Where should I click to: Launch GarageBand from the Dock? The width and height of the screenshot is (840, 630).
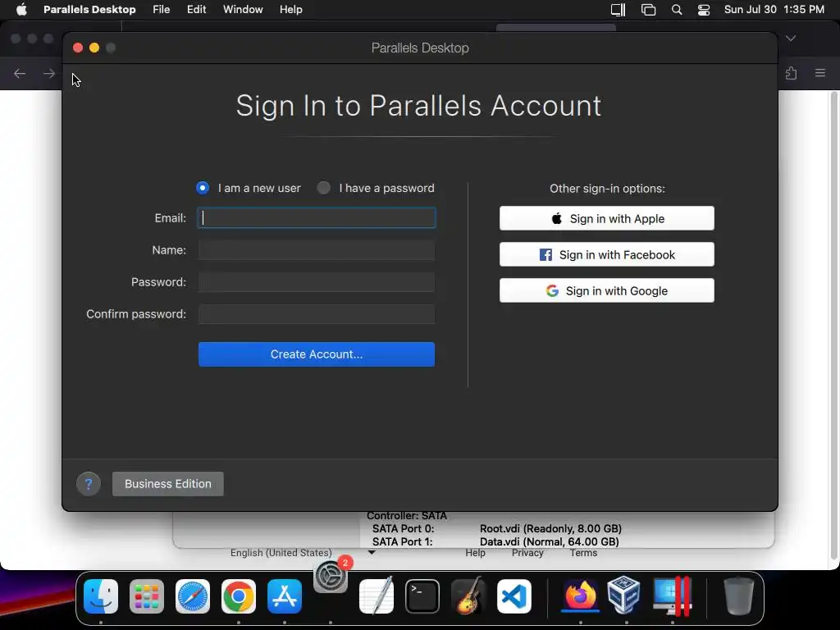(x=468, y=596)
